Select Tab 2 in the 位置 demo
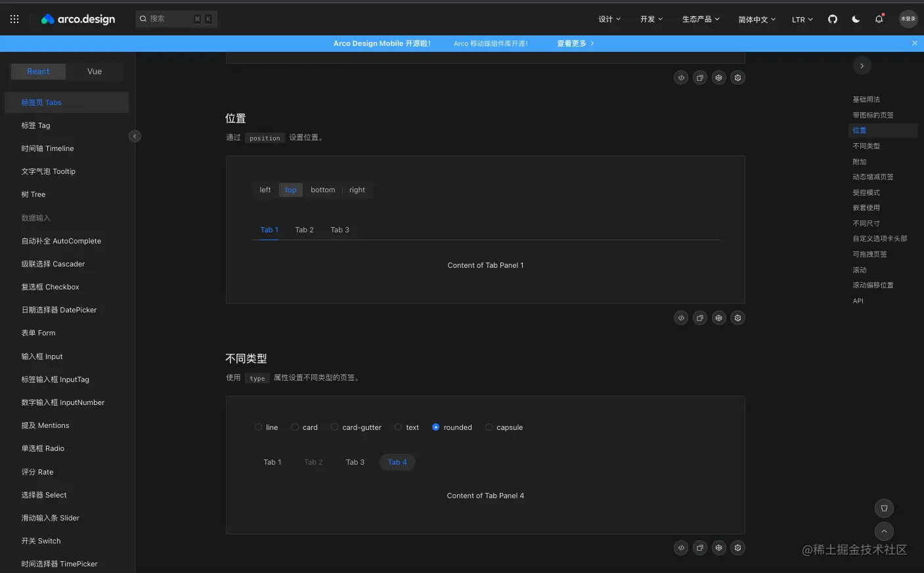The width and height of the screenshot is (924, 573). tap(305, 230)
